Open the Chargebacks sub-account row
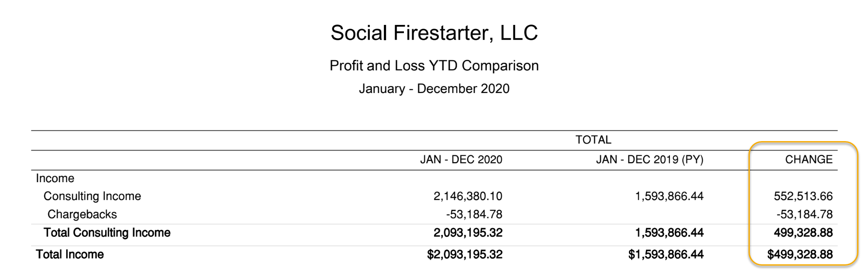This screenshot has width=868, height=270. click(82, 215)
